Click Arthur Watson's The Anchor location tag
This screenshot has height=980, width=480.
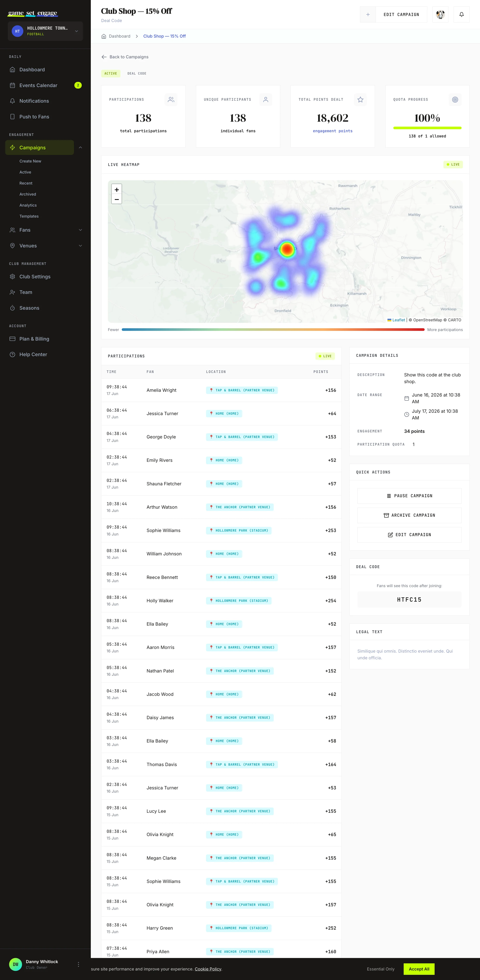[x=240, y=507]
